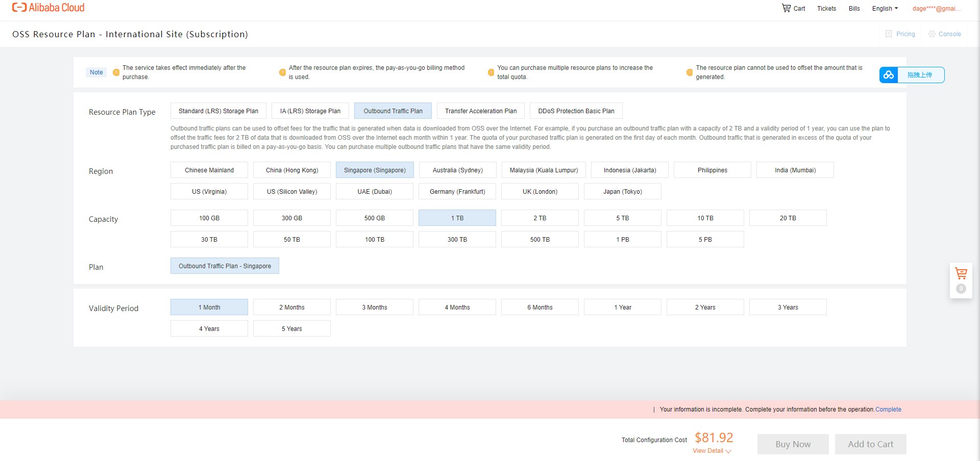Select the 2 TB capacity option
Screen dimensions: 980x461
pos(540,218)
